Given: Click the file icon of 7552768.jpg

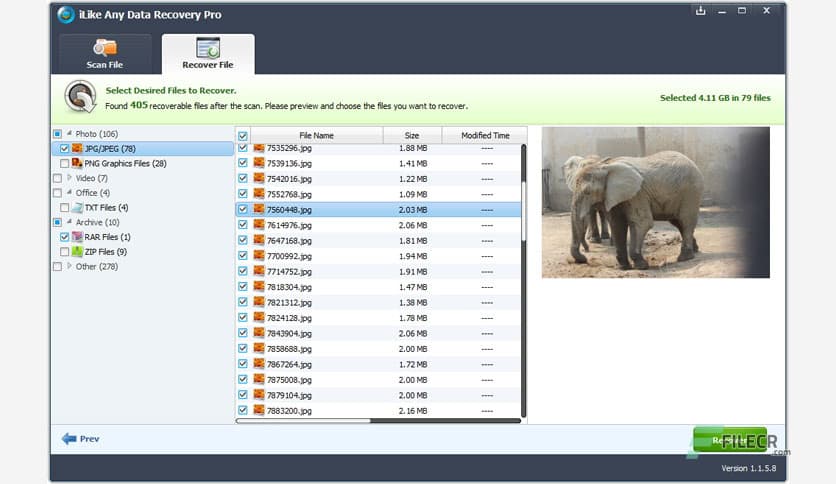Looking at the screenshot, I should point(259,194).
